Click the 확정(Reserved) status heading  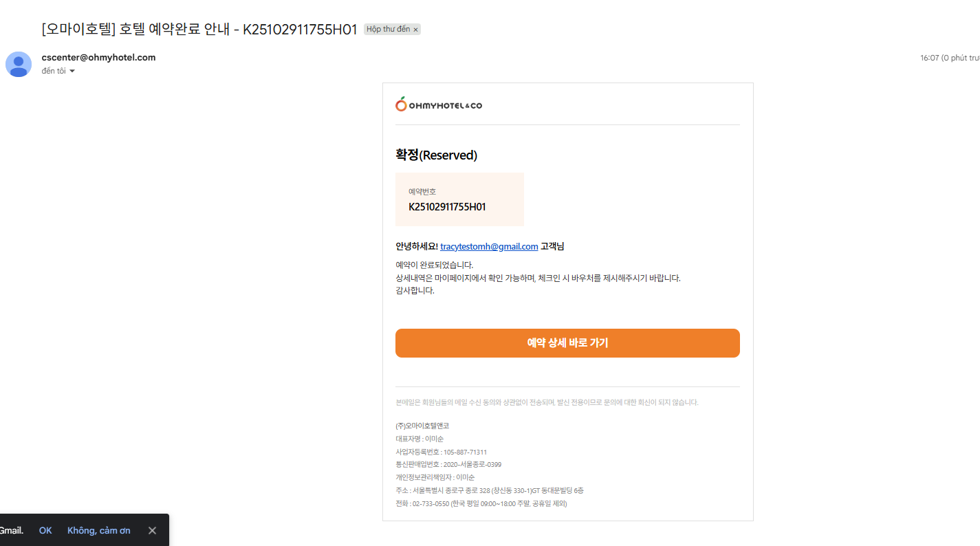(x=436, y=155)
